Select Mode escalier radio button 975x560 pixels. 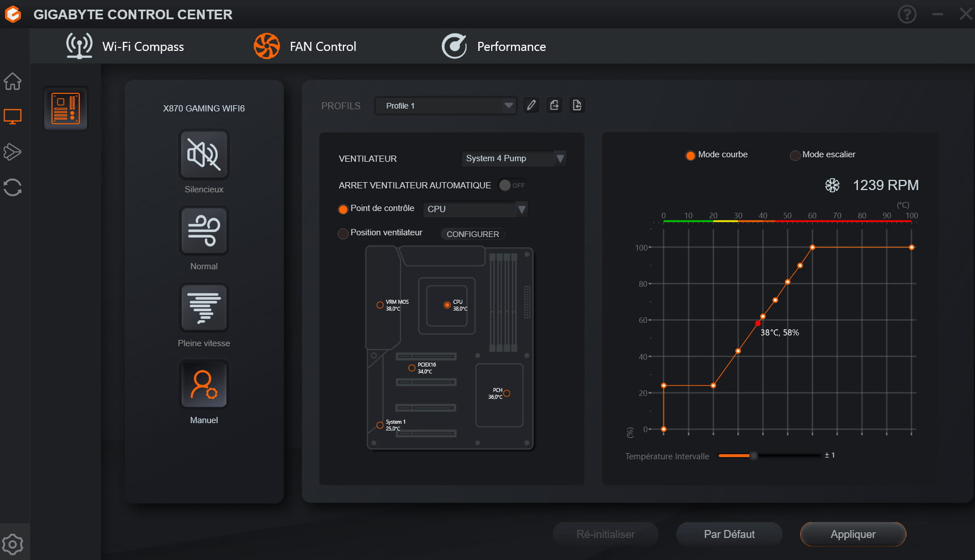tap(795, 156)
